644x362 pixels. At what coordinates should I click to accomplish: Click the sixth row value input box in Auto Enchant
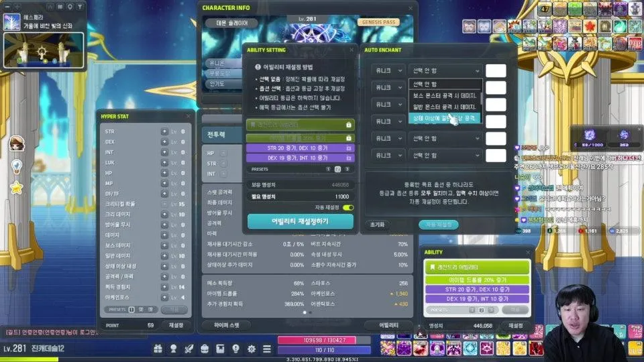[496, 156]
